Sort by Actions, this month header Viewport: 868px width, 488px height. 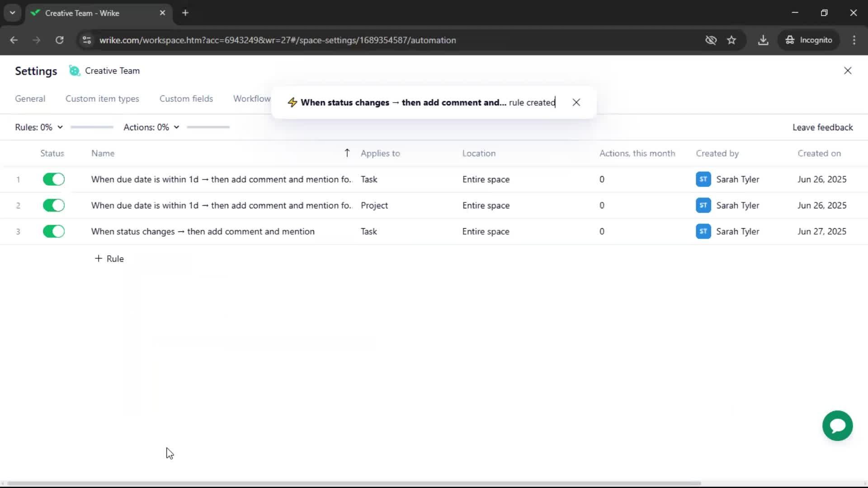point(637,153)
